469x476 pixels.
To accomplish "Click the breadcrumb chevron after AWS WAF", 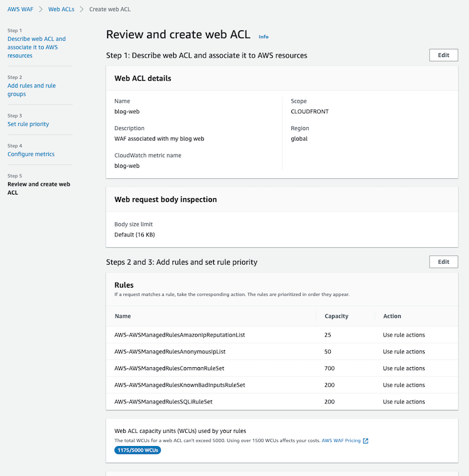I will click(x=41, y=9).
